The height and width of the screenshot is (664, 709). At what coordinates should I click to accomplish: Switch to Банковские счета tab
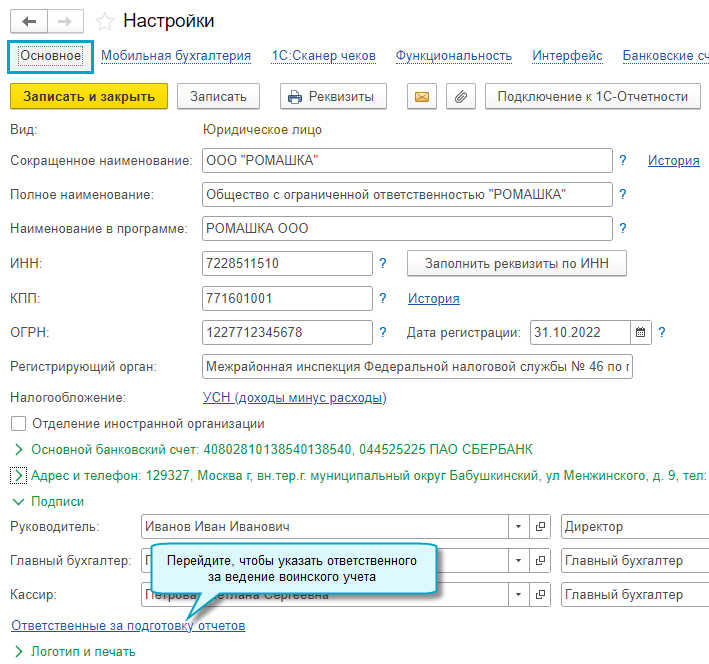coord(666,56)
